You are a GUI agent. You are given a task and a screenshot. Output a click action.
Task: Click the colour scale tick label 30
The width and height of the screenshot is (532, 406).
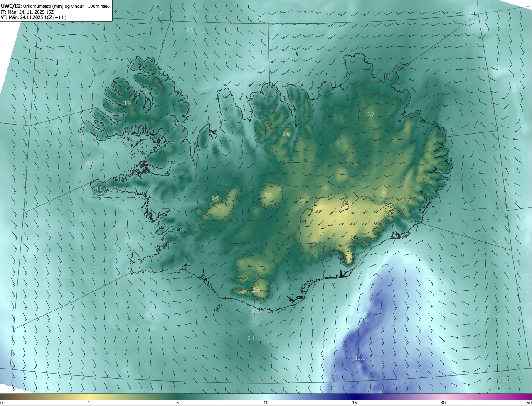443,403
